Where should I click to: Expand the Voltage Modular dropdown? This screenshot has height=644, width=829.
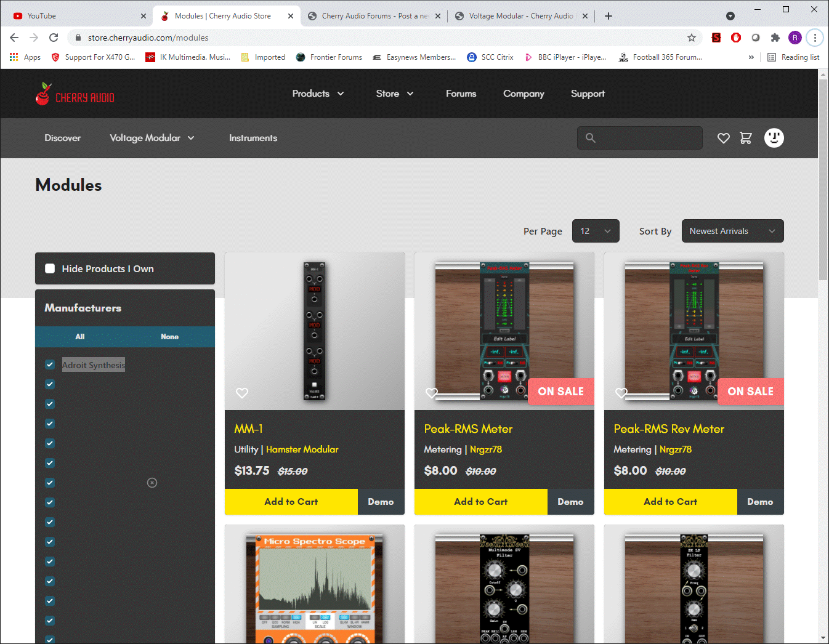click(x=152, y=138)
